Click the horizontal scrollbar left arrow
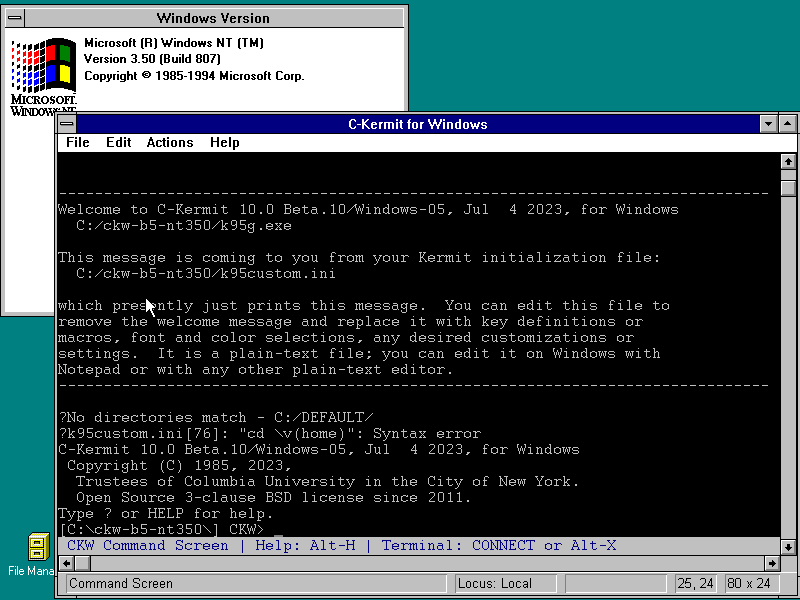Screen dimensions: 800x600 coord(67,563)
